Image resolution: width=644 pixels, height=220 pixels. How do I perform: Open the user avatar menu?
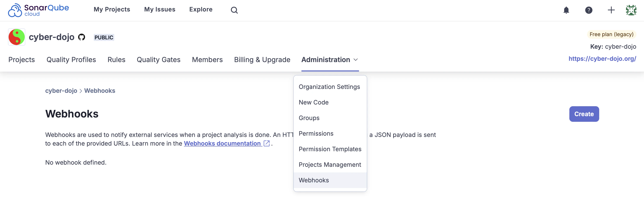click(x=631, y=10)
